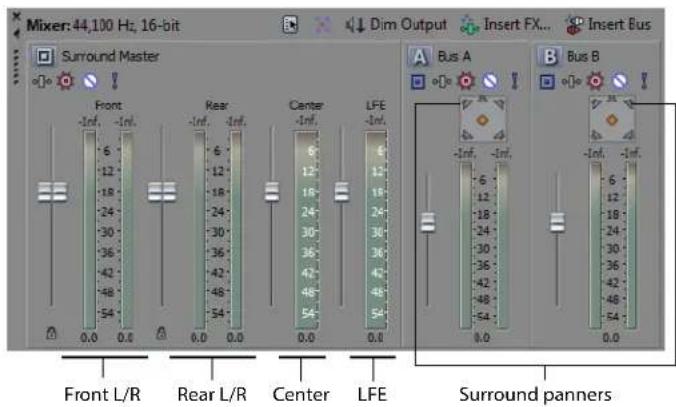
Task: Click the Center peak -Inf. readout
Action: tap(306, 120)
